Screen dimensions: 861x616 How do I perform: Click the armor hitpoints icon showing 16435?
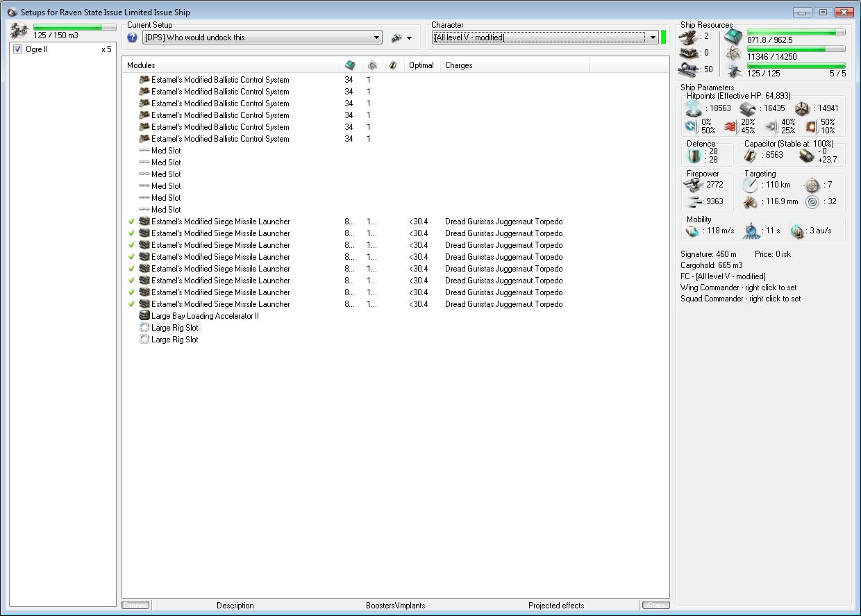click(747, 108)
